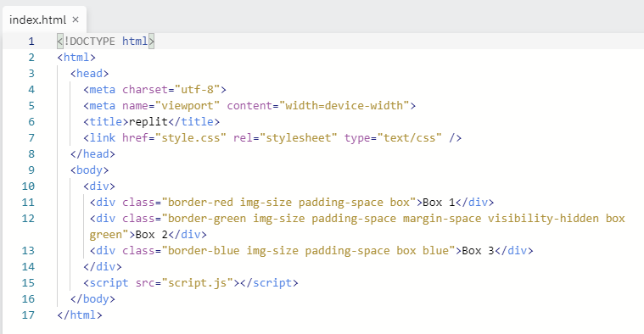Click the width=device-width content value

click(344, 105)
